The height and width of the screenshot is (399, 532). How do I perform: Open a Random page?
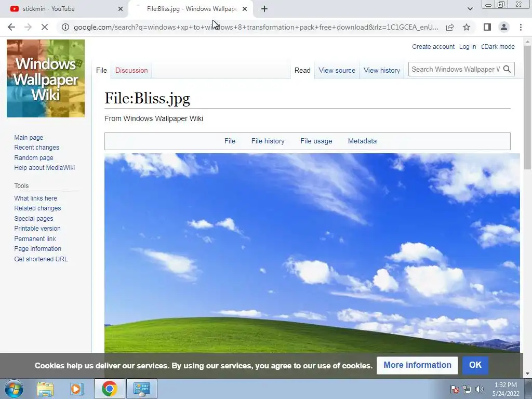(34, 158)
